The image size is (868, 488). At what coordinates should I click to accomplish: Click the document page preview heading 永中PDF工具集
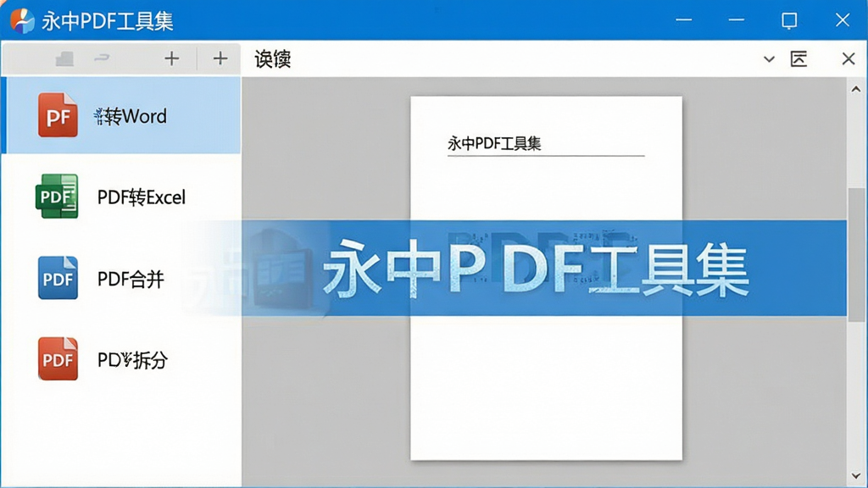click(494, 144)
